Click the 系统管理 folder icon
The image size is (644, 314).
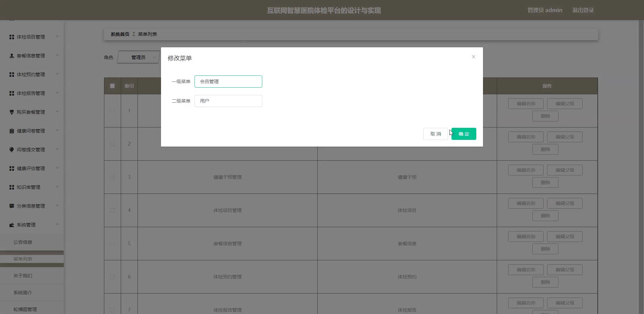pos(12,225)
